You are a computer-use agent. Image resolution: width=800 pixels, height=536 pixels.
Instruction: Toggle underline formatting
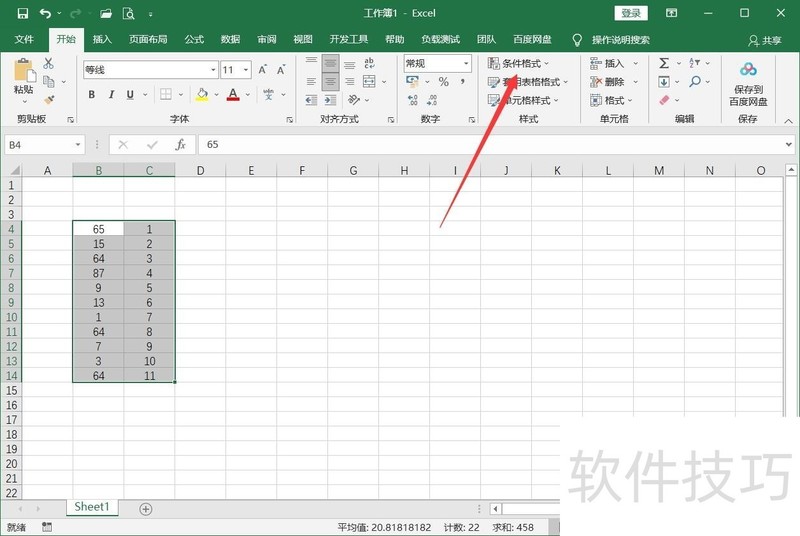[x=130, y=94]
